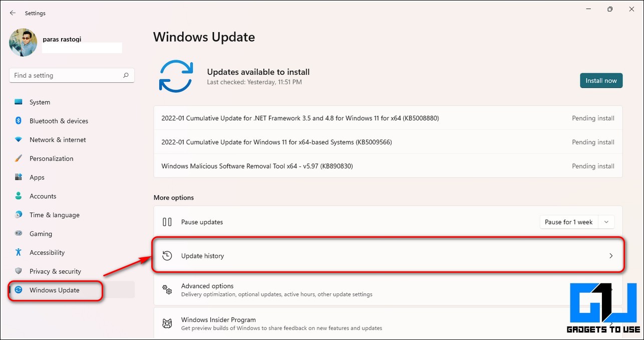Click the Personalization paintbrush icon
The width and height of the screenshot is (644, 340).
point(19,158)
